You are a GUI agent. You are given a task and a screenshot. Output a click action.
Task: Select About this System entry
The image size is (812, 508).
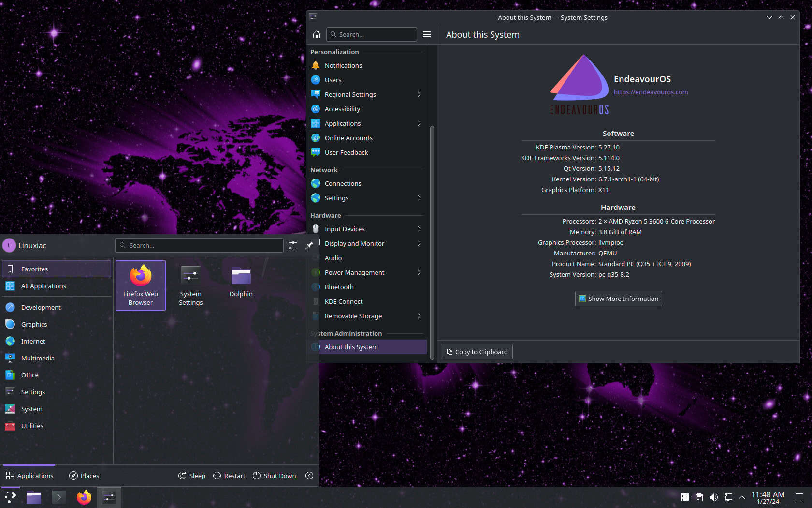pos(366,347)
